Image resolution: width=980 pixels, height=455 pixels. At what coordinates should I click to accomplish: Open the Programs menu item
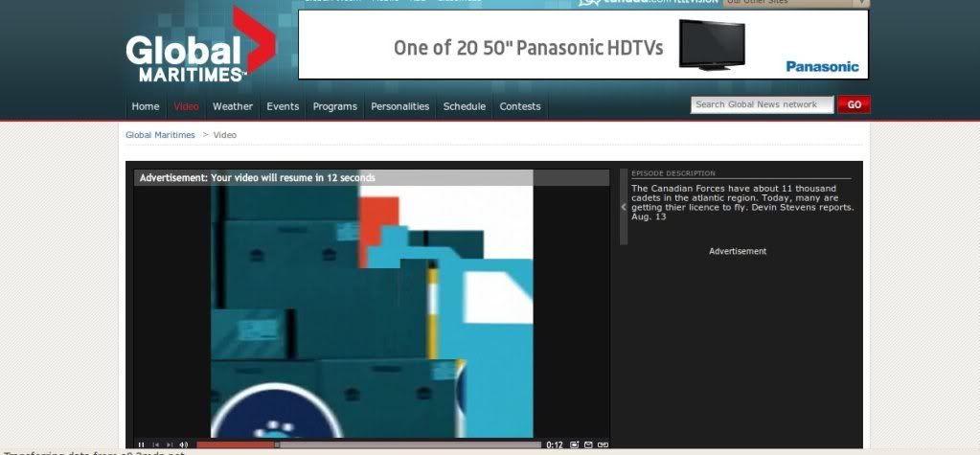[335, 106]
